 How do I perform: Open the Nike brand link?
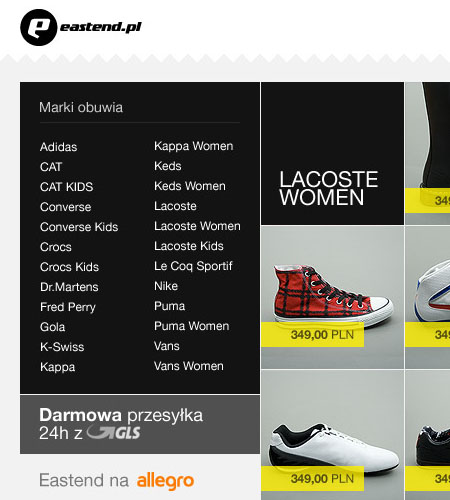coord(166,286)
